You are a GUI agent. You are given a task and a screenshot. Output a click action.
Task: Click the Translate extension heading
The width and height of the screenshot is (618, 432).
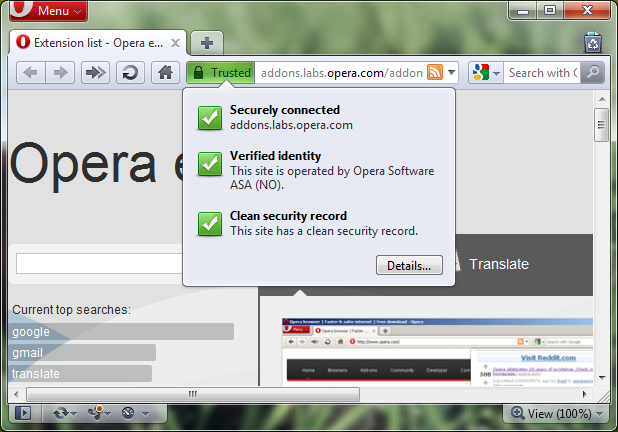point(499,264)
